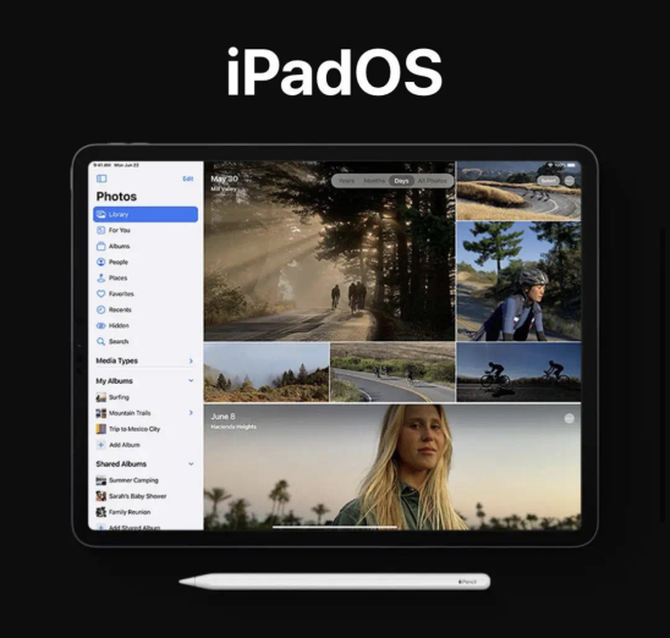The width and height of the screenshot is (670, 638).
Task: Collapse the My Albums section chevron
Action: (191, 380)
